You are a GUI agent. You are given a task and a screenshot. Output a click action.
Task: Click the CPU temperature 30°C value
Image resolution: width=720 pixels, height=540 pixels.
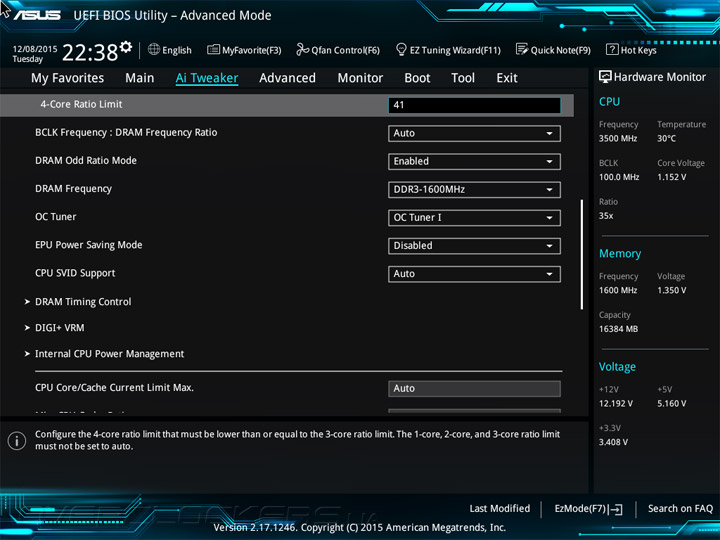point(666,138)
